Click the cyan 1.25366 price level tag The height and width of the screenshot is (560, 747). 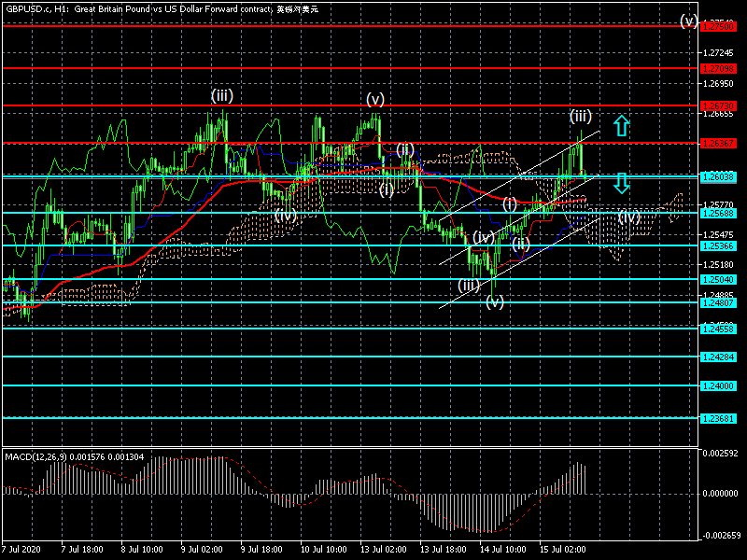718,245
